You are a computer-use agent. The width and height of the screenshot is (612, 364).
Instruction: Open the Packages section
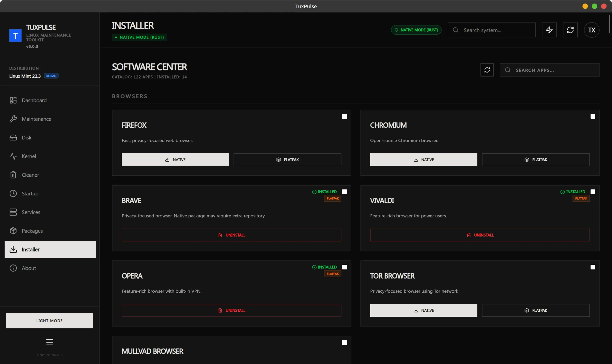pyautogui.click(x=32, y=231)
